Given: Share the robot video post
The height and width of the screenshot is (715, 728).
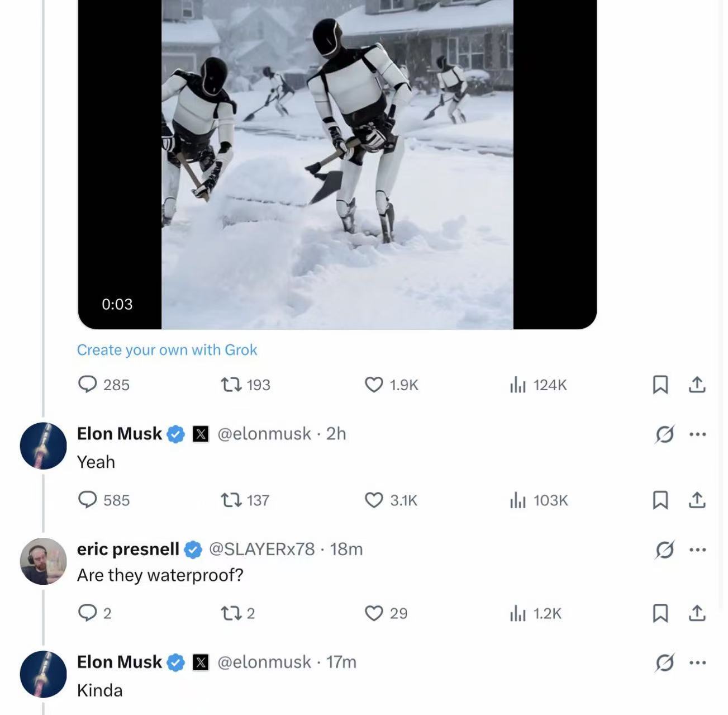Looking at the screenshot, I should click(697, 385).
